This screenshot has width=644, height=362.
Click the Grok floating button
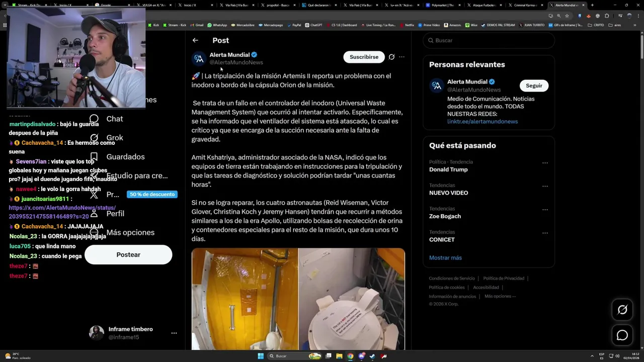[x=622, y=310]
